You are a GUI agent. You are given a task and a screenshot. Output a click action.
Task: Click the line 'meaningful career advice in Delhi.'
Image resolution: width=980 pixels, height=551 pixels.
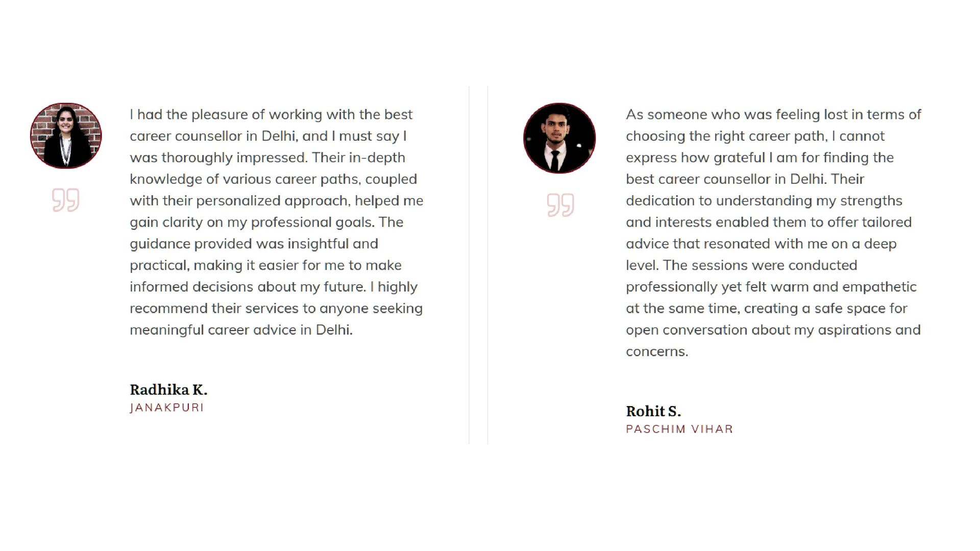click(x=241, y=330)
